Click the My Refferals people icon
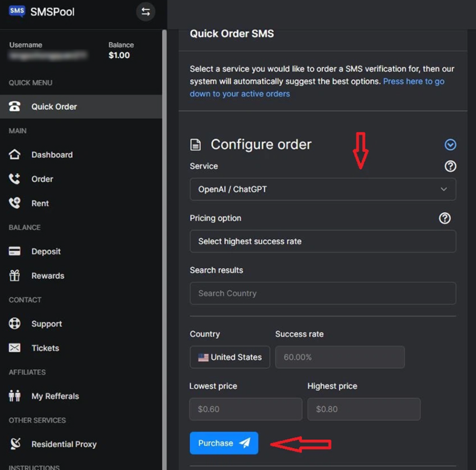476x470 pixels. [x=14, y=396]
